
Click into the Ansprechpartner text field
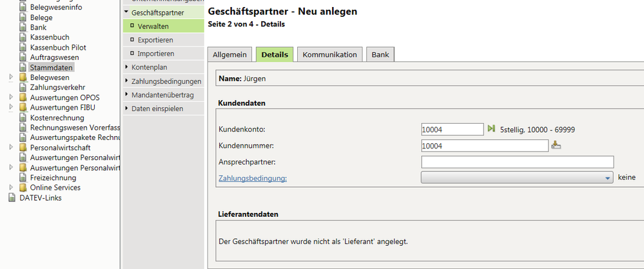pos(517,162)
